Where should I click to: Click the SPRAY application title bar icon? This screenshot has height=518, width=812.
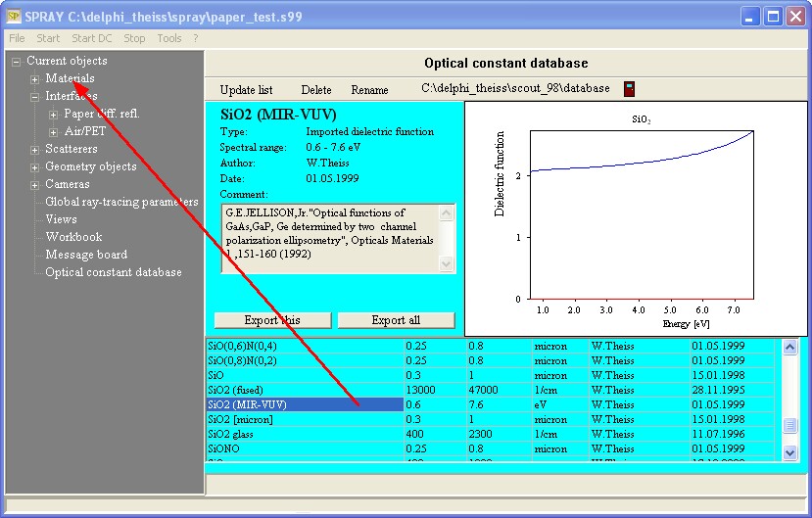point(14,16)
